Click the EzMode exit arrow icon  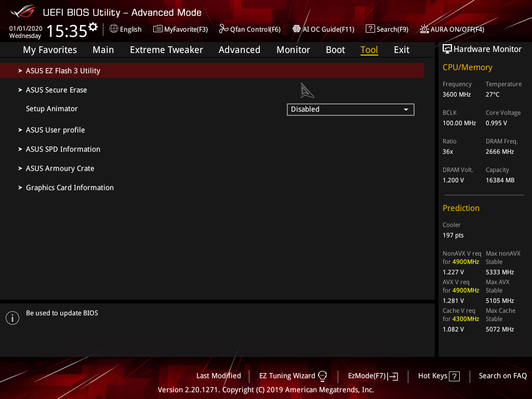coord(393,376)
